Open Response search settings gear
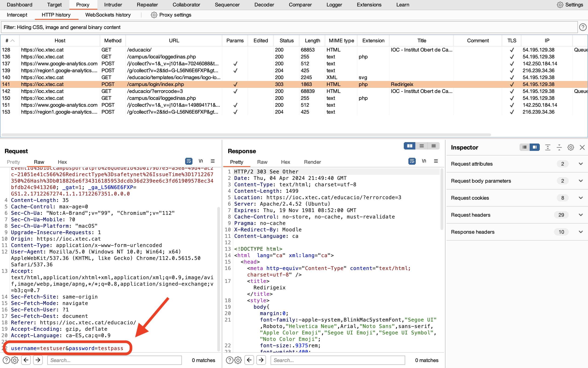 pyautogui.click(x=238, y=360)
